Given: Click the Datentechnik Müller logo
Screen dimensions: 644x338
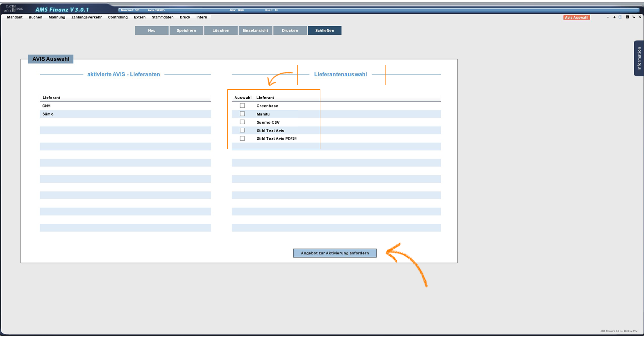Looking at the screenshot, I should pyautogui.click(x=14, y=9).
